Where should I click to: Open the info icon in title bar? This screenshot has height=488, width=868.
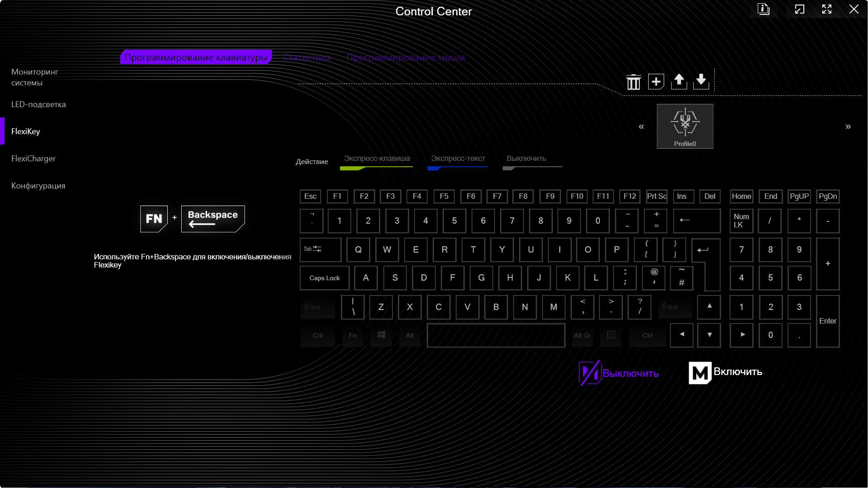(x=764, y=9)
